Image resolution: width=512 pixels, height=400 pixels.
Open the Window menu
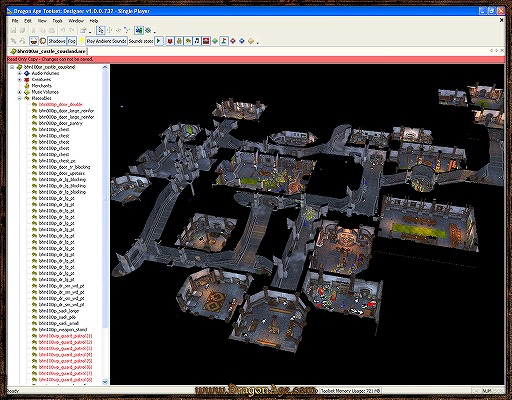pyautogui.click(x=76, y=21)
